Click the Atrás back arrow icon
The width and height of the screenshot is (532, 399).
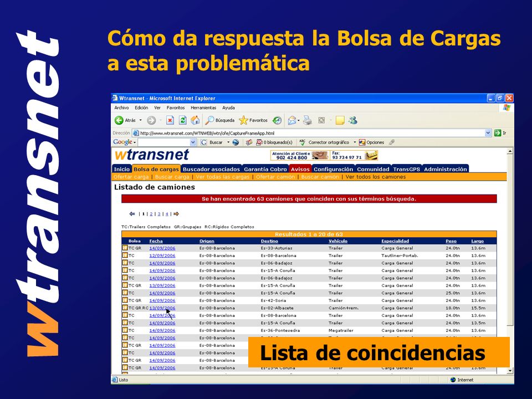pyautogui.click(x=119, y=120)
